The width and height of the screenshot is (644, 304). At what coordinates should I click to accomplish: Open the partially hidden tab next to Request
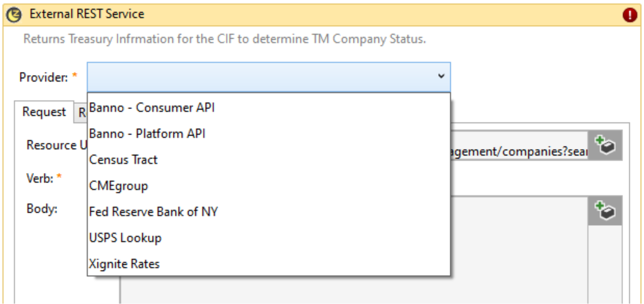point(81,113)
